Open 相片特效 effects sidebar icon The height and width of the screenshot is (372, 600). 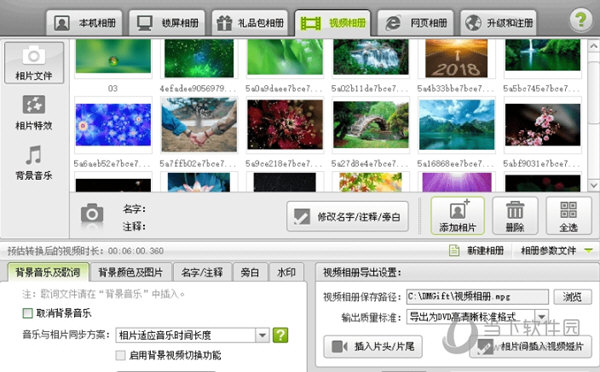[x=34, y=113]
